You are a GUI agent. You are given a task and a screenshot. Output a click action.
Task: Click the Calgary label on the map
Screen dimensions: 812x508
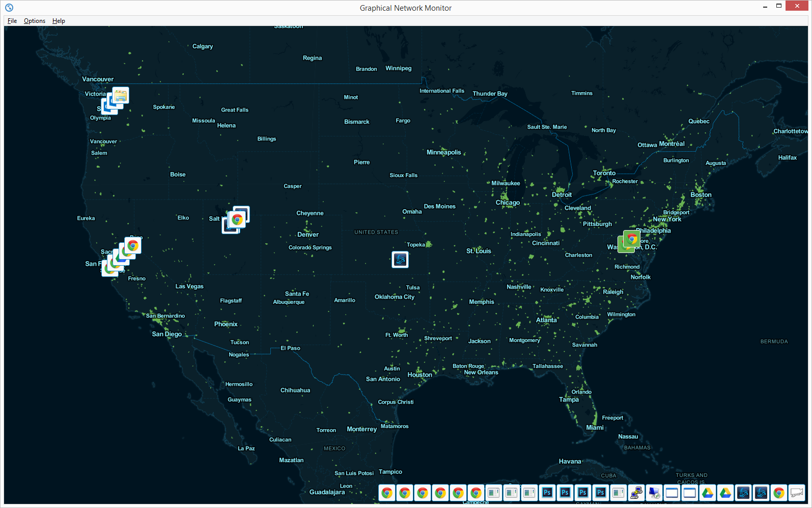coord(203,46)
